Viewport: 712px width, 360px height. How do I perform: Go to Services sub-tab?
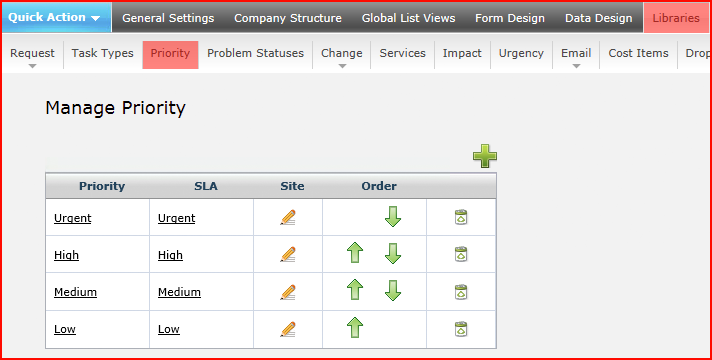pyautogui.click(x=402, y=53)
